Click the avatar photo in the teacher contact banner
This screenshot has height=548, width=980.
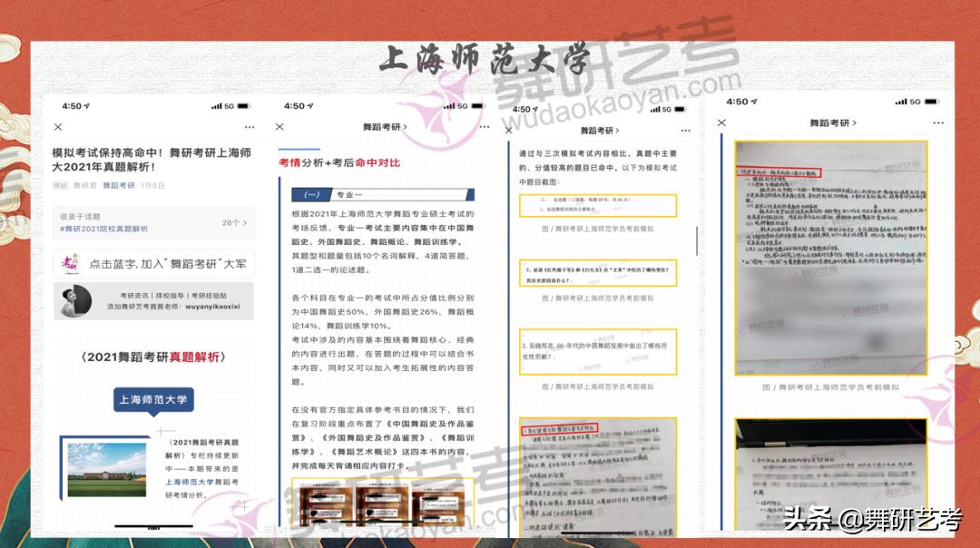75,301
